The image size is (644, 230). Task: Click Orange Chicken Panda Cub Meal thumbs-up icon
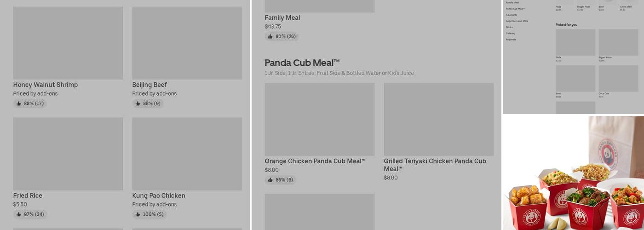click(x=270, y=180)
